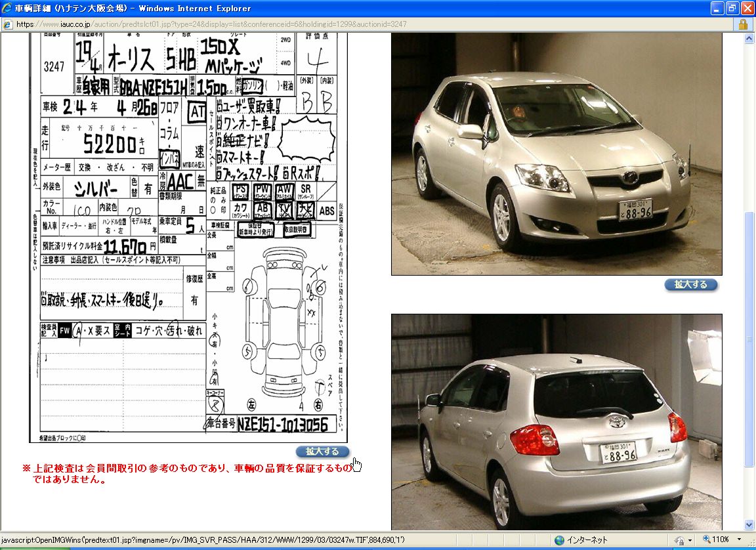Click the resize grip at window corner
This screenshot has width=756, height=550.
click(x=751, y=545)
